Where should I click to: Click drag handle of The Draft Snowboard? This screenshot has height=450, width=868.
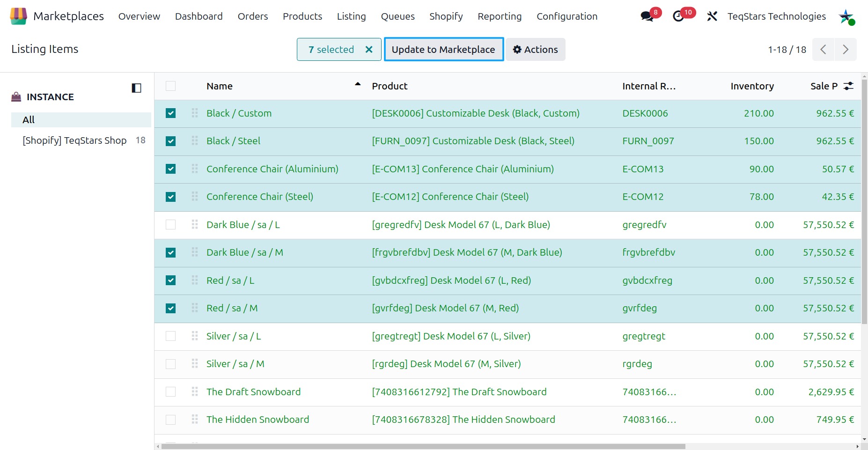[x=195, y=391]
